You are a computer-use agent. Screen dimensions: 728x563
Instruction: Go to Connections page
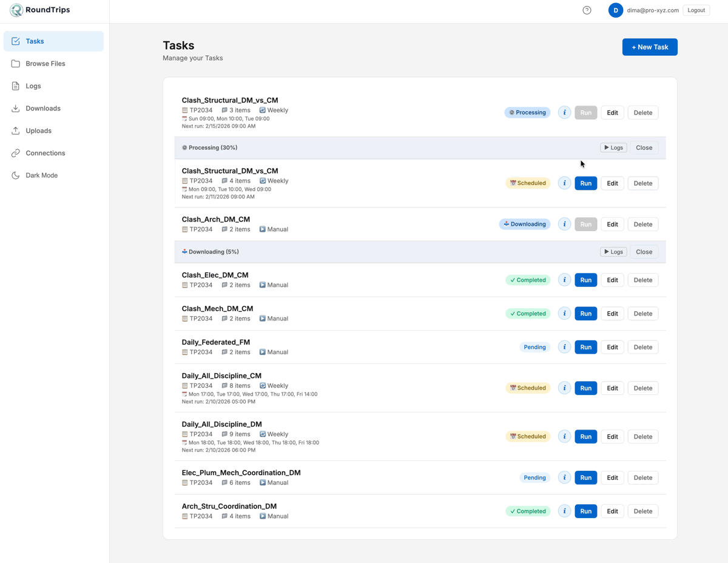(45, 153)
